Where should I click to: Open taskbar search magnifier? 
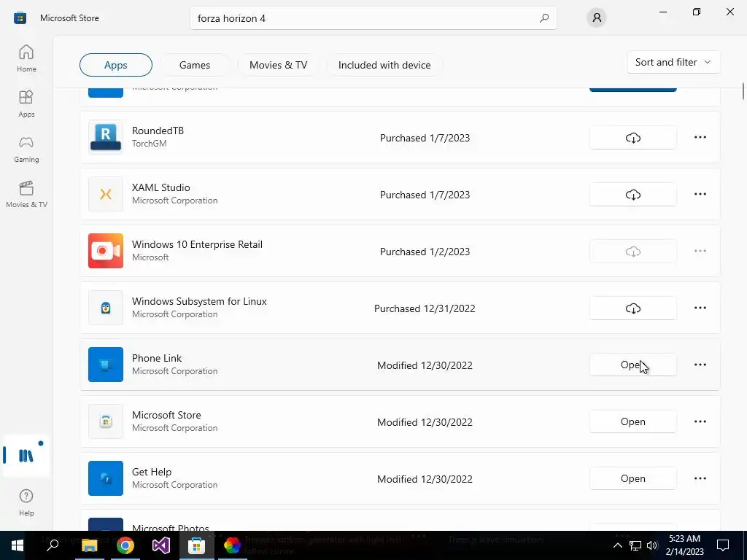pos(53,545)
